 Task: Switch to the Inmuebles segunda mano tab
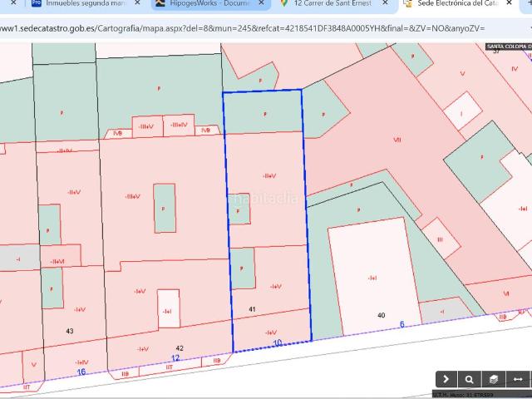(83, 4)
